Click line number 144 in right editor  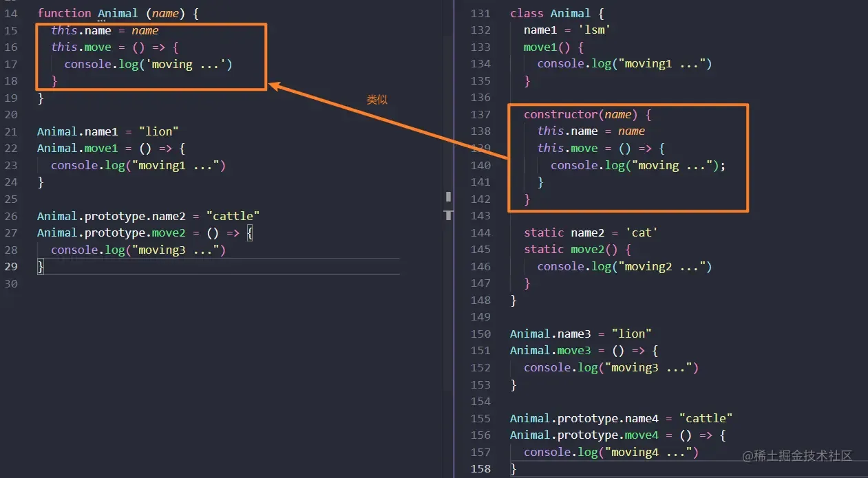coord(481,232)
